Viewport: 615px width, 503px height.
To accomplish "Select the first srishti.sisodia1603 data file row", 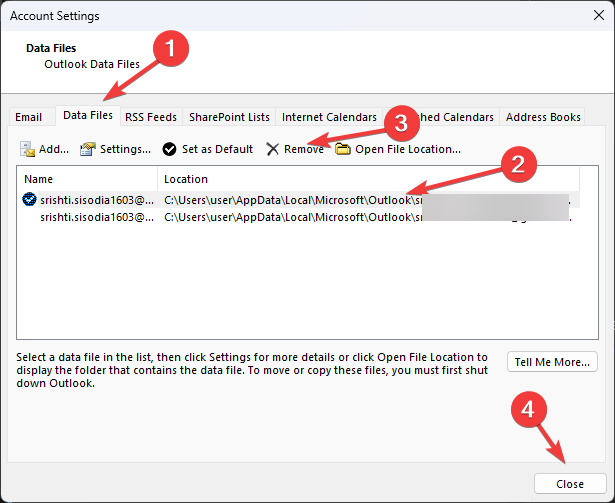I will point(301,200).
